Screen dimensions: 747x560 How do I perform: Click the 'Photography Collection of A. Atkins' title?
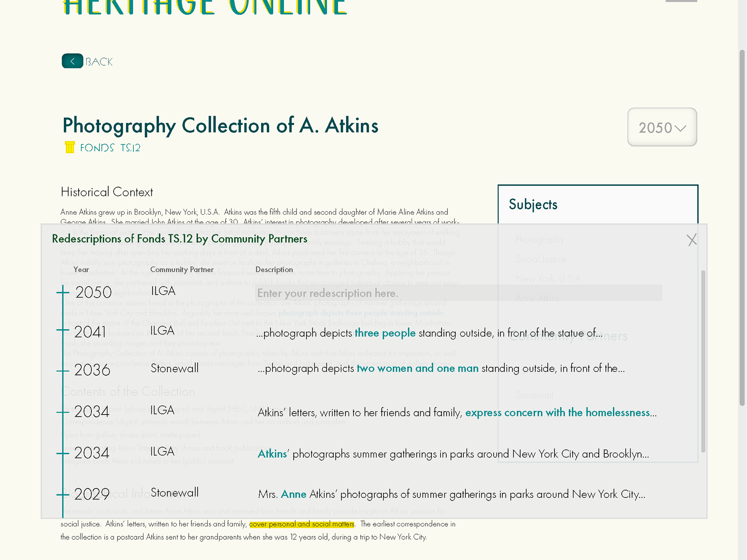coord(221,126)
